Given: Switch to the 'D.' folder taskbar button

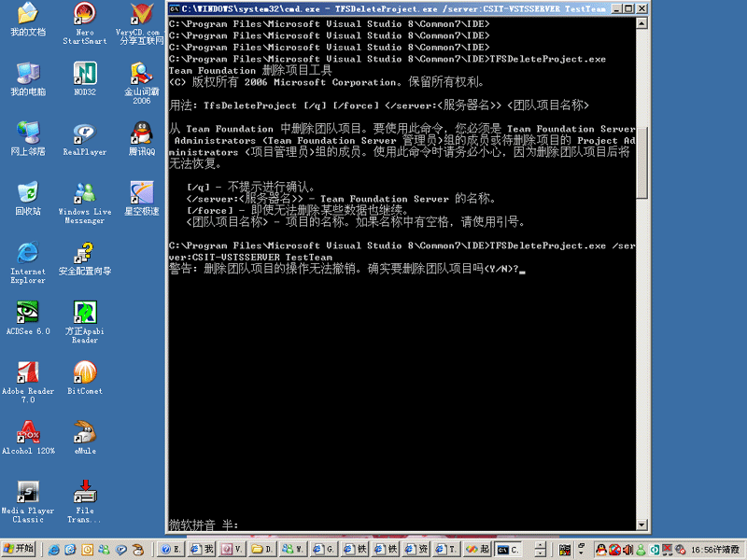Looking at the screenshot, I should (262, 549).
